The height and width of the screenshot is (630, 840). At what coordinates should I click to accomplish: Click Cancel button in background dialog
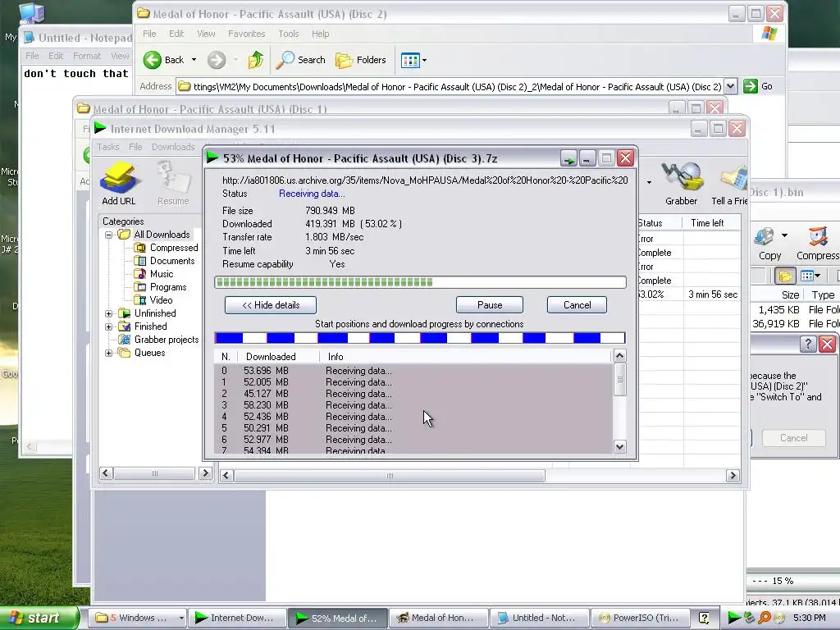(x=793, y=438)
